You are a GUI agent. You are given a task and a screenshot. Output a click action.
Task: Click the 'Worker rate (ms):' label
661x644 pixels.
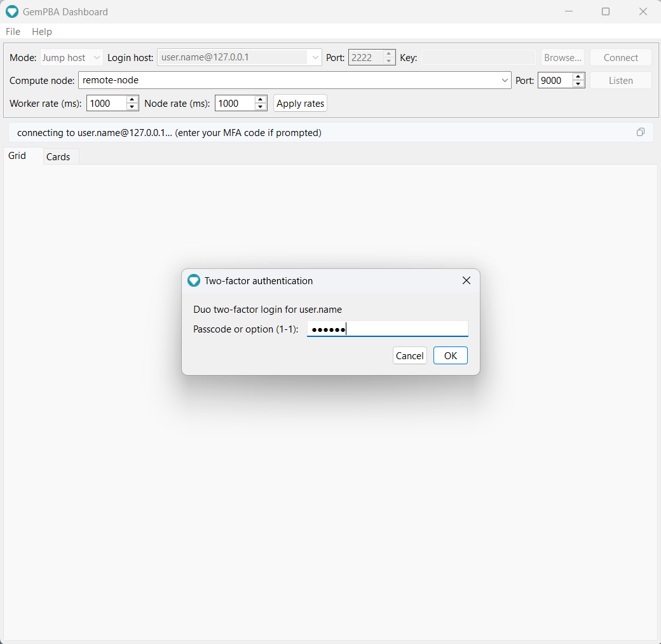pyautogui.click(x=46, y=104)
